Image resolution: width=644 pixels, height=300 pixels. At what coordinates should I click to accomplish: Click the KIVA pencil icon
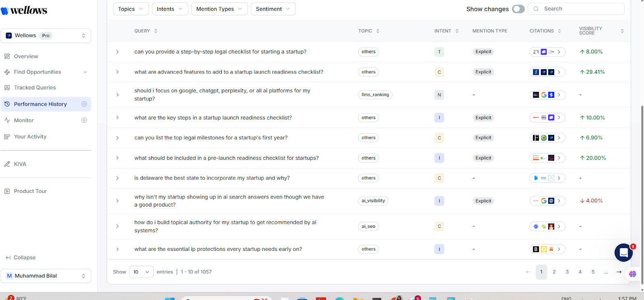7,164
